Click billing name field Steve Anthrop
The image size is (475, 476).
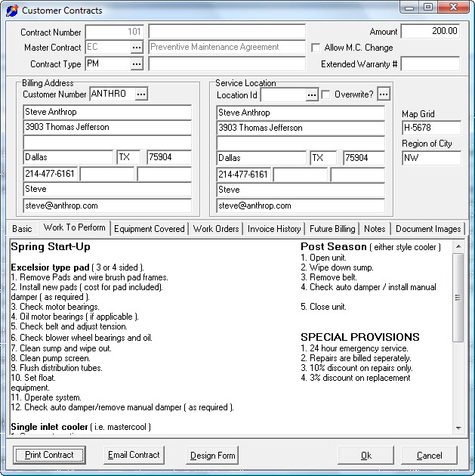tap(107, 112)
